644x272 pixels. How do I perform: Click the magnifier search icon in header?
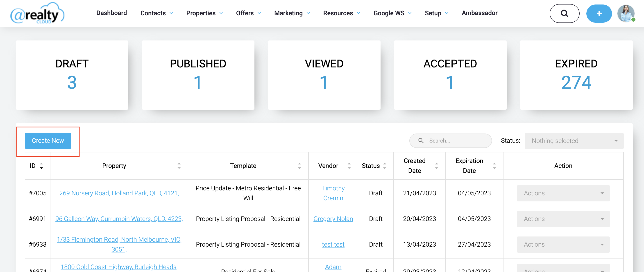click(x=564, y=13)
